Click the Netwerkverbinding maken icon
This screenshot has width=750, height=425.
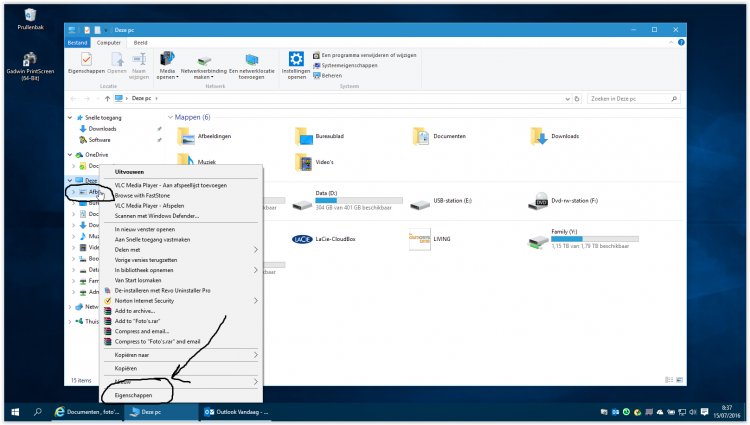(x=204, y=61)
